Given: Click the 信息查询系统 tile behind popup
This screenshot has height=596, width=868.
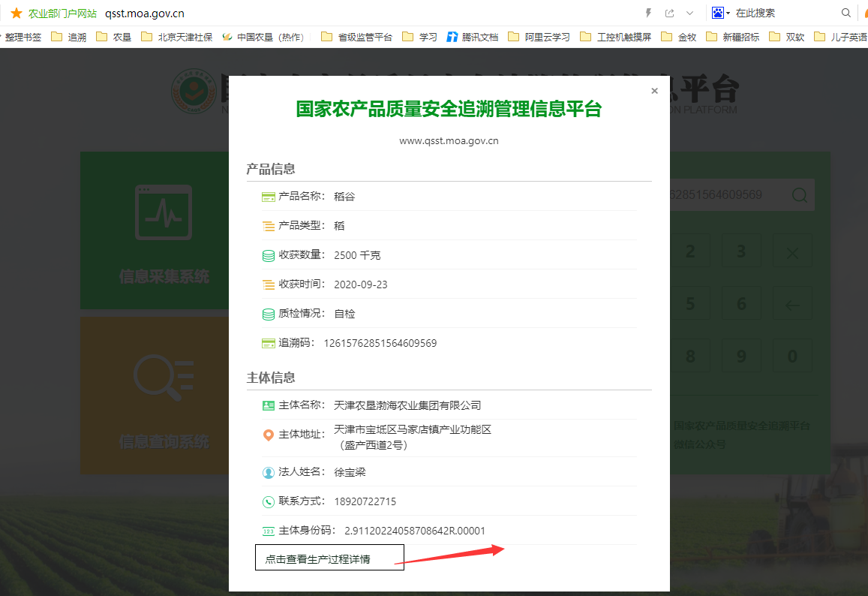Looking at the screenshot, I should coord(155,396).
